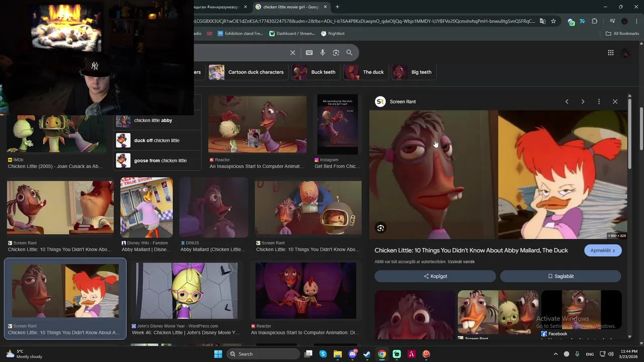Open the media control icon in Chrome toolbar
Screen dimensions: 644x362
click(612, 21)
